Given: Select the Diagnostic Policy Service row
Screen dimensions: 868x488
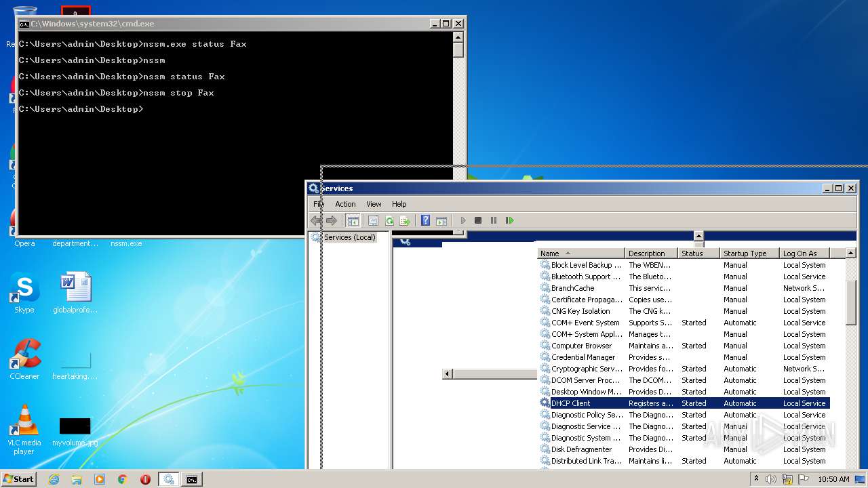Looking at the screenshot, I should click(x=684, y=415).
